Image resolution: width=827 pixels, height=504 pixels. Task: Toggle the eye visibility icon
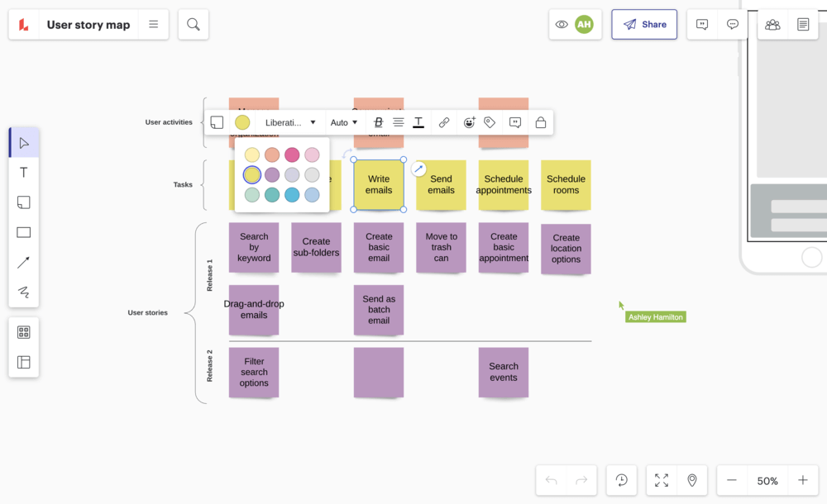(x=562, y=25)
